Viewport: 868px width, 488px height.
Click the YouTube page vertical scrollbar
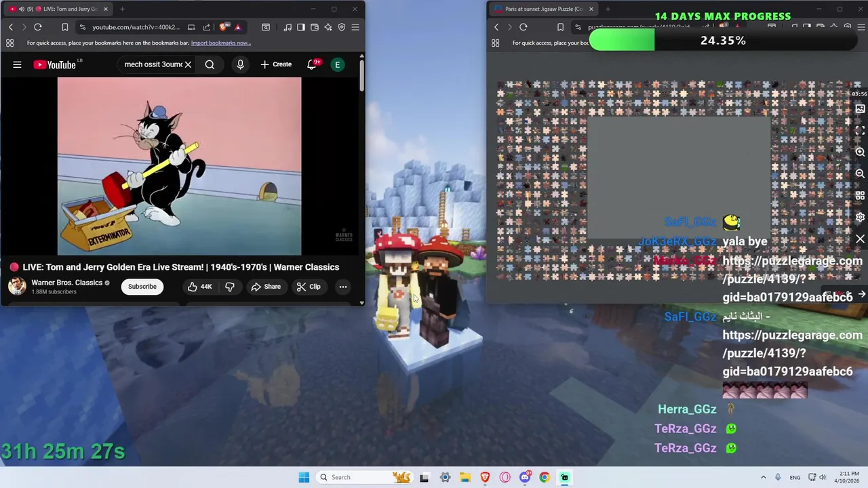[x=361, y=76]
